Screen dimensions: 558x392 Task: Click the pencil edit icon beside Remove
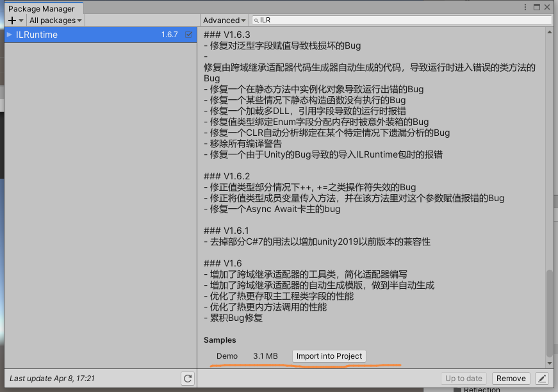[x=541, y=379]
